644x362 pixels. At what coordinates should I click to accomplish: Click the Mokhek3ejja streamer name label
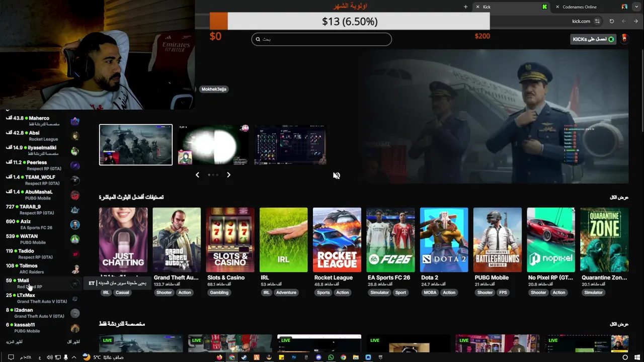point(214,89)
